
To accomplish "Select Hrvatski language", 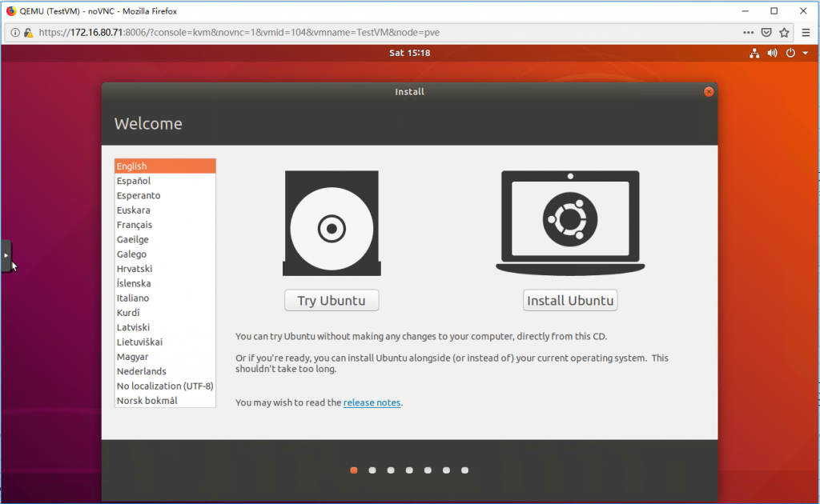I will click(165, 269).
